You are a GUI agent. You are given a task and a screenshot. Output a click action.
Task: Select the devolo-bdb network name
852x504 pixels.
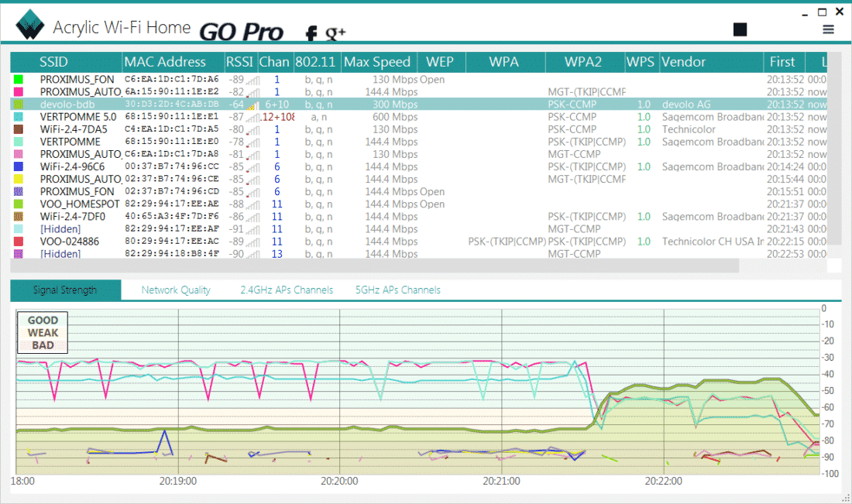tap(67, 105)
